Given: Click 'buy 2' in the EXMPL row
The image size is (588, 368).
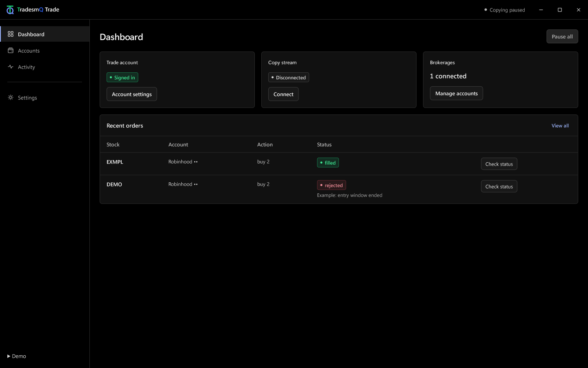Looking at the screenshot, I should (263, 162).
